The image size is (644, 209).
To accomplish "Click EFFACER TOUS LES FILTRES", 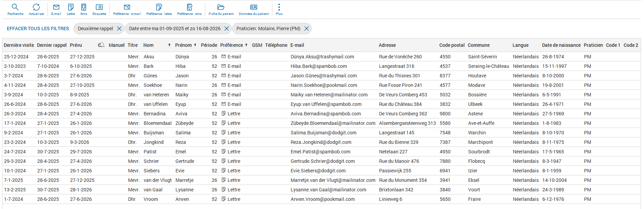I will click(x=38, y=28).
